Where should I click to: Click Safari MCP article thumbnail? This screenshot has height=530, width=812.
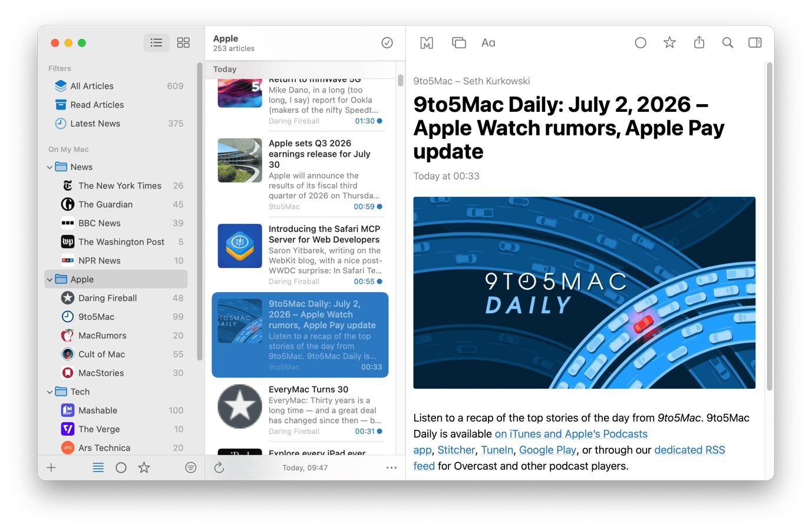(240, 246)
